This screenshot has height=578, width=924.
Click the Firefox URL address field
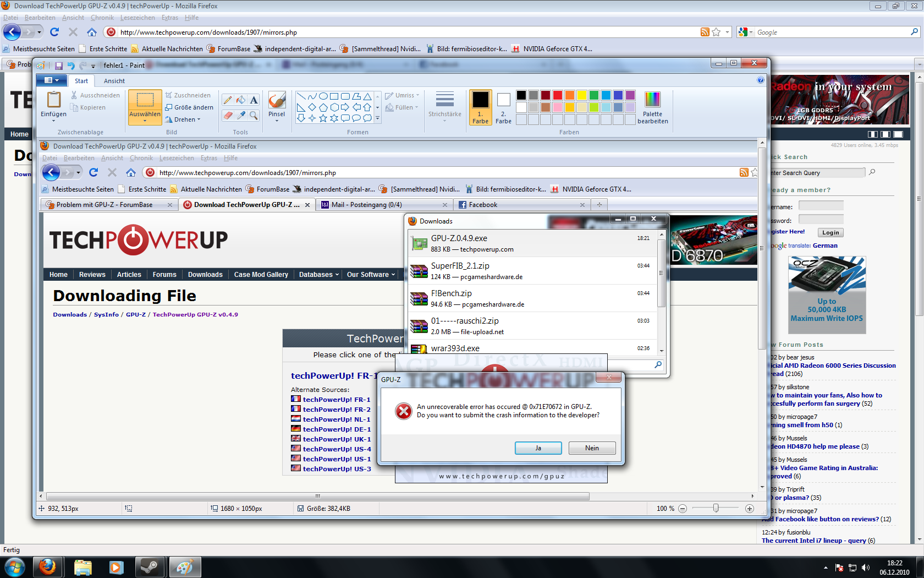[408, 32]
